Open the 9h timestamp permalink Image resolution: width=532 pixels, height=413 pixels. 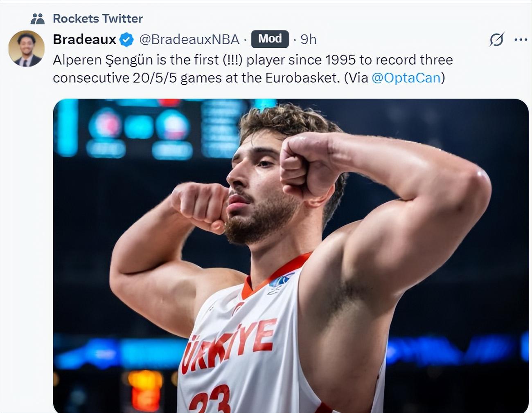[x=309, y=39]
